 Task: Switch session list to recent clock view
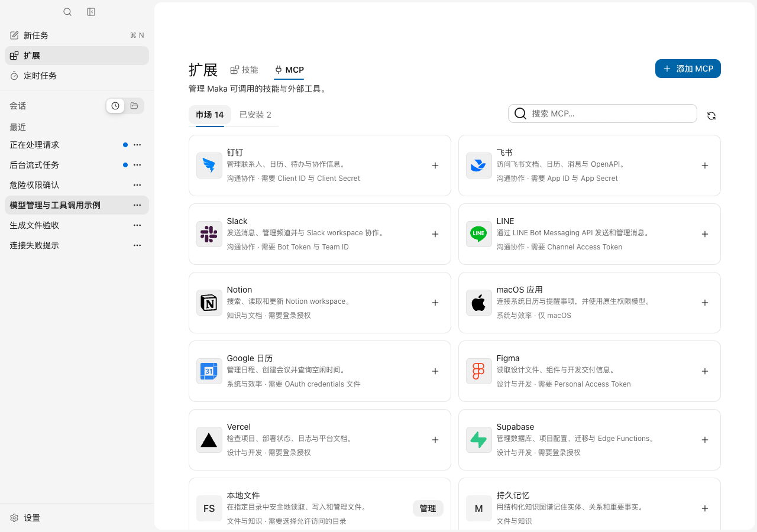(115, 106)
